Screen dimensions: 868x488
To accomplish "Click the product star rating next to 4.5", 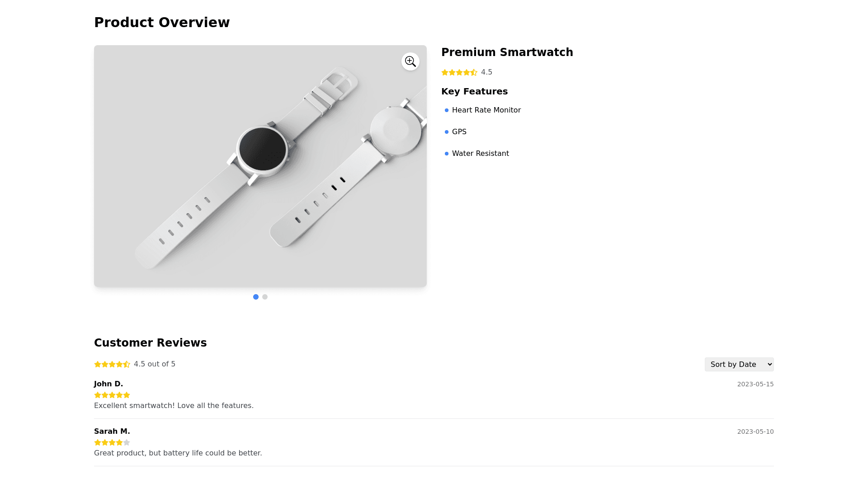I will 459,72.
